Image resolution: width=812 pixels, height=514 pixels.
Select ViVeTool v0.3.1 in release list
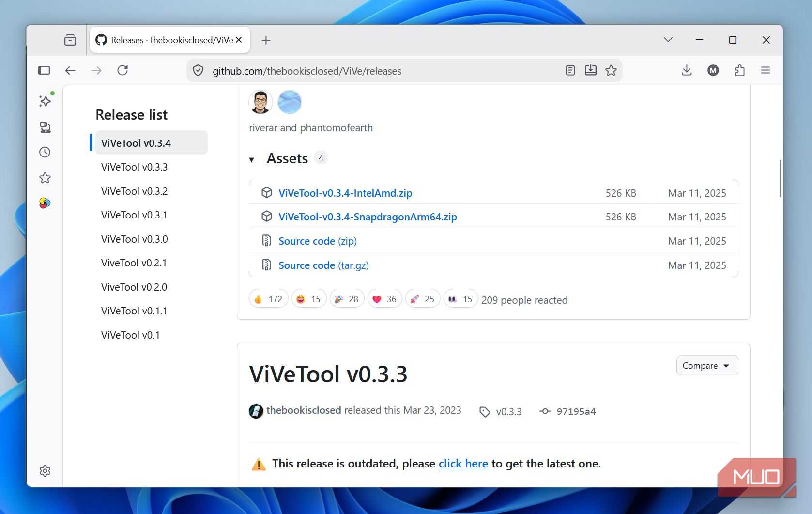point(134,215)
